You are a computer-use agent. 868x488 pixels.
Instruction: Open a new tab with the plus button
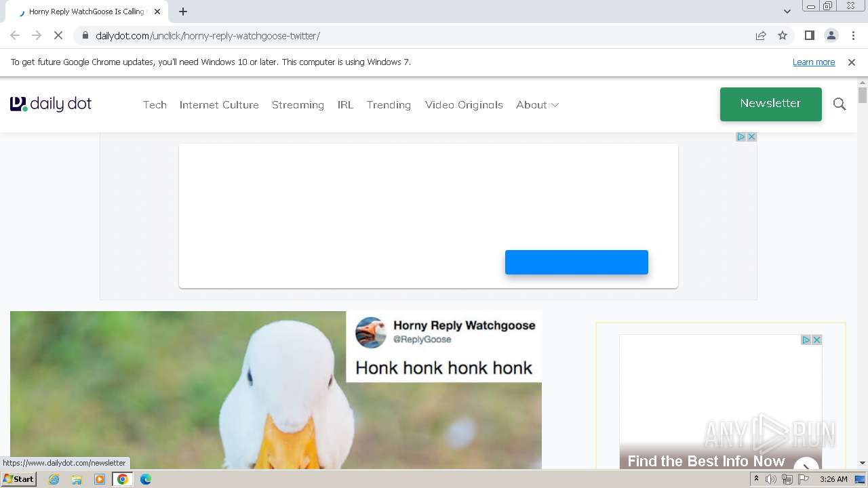pos(183,12)
